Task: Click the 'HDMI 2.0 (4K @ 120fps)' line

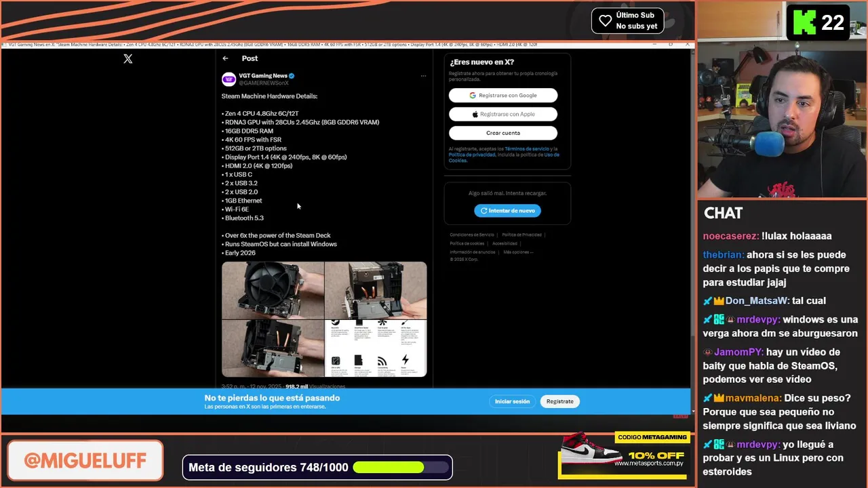Action: pos(257,166)
